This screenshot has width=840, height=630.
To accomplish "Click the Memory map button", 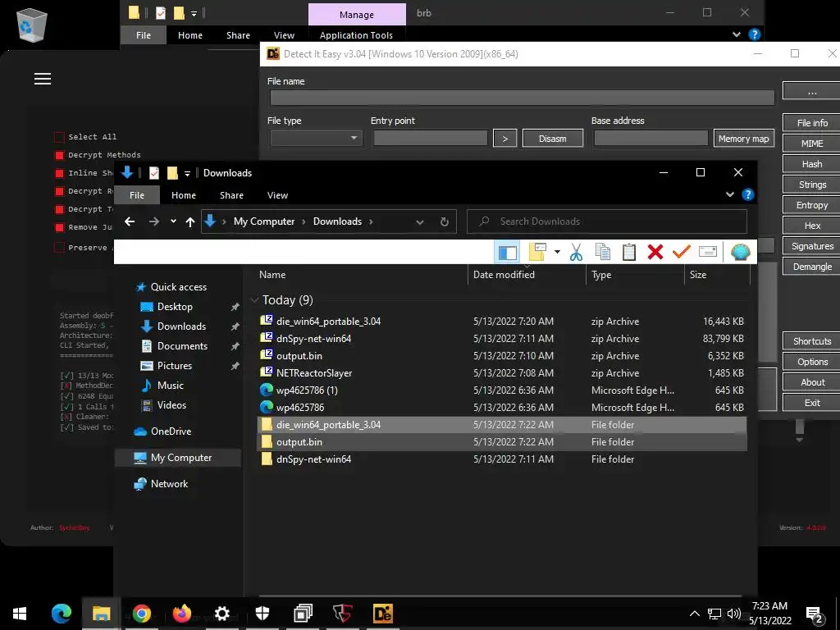I will [743, 138].
